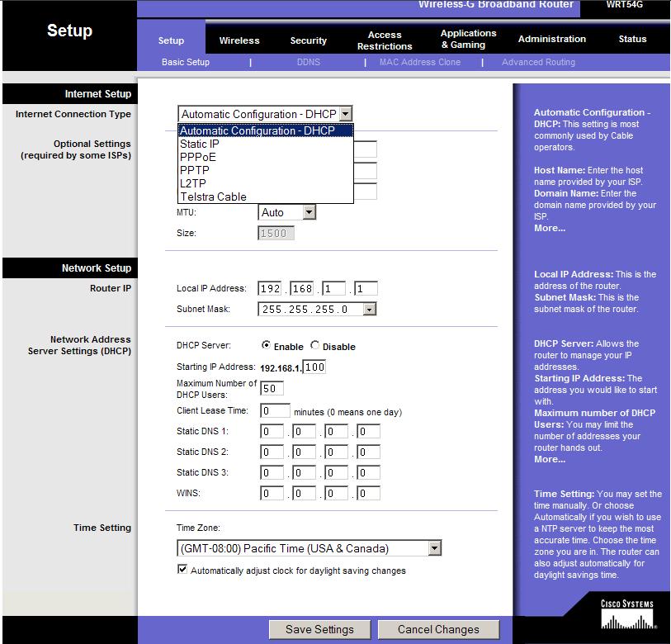Click Maximum Number of DHCP Users field
The height and width of the screenshot is (644, 671).
coord(272,388)
